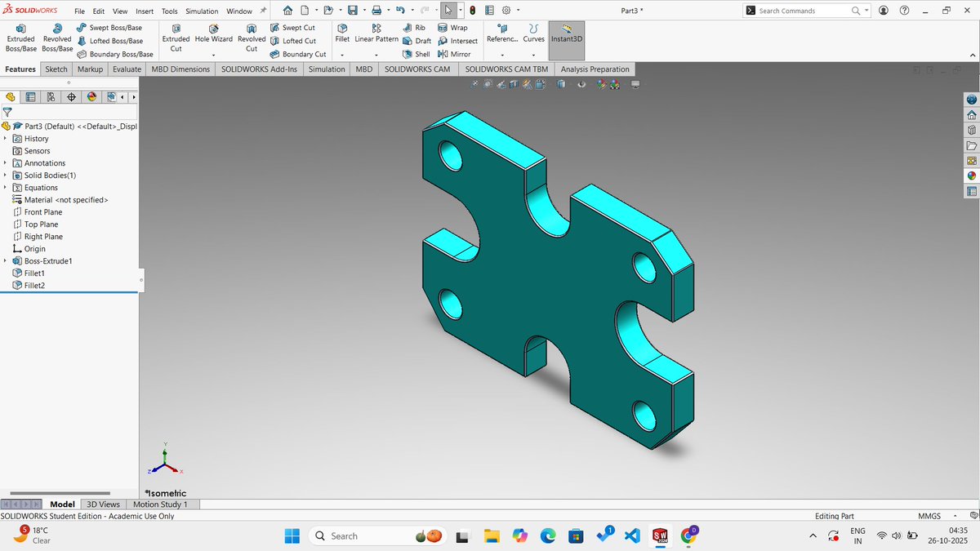Activate the Mirror tool
This screenshot has height=551, width=980.
454,54
